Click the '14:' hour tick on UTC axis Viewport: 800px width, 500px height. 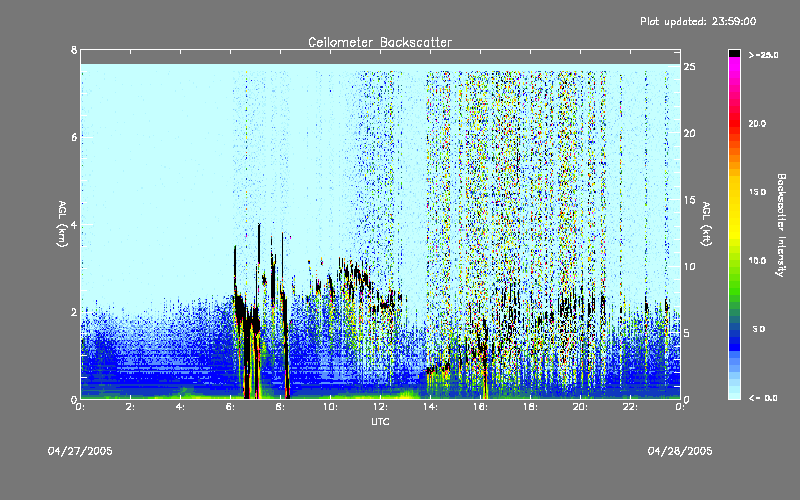[x=430, y=407]
